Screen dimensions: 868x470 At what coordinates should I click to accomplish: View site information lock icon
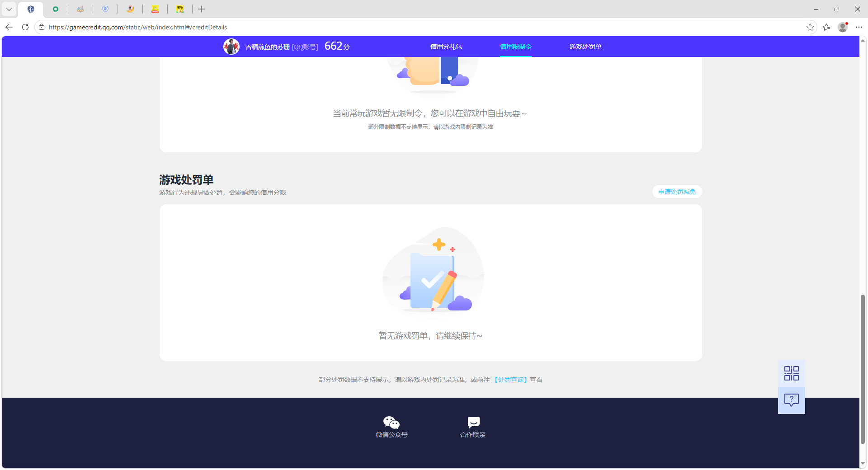coord(42,27)
